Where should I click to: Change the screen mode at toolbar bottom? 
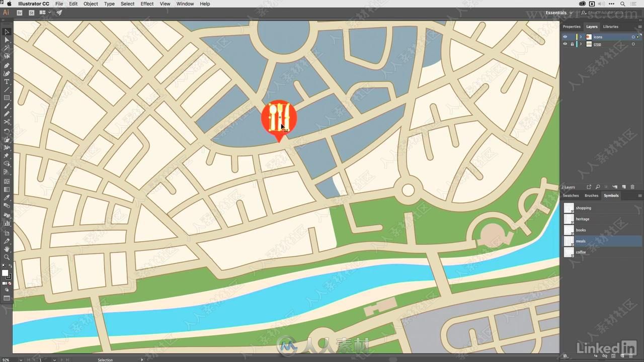7,298
